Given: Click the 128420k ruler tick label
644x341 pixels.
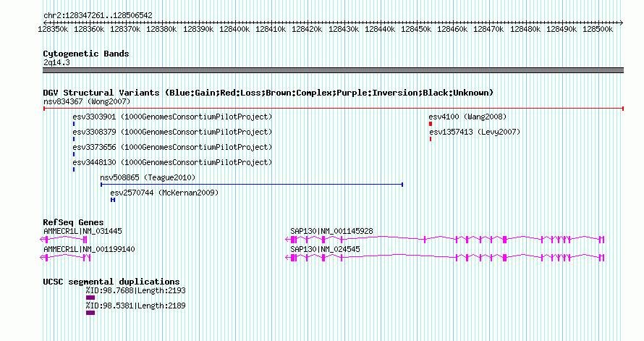Looking at the screenshot, I should pos(307,29).
